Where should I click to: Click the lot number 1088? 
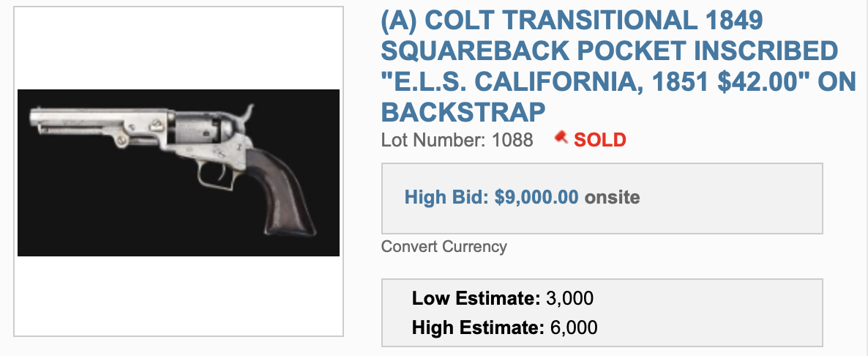point(512,139)
